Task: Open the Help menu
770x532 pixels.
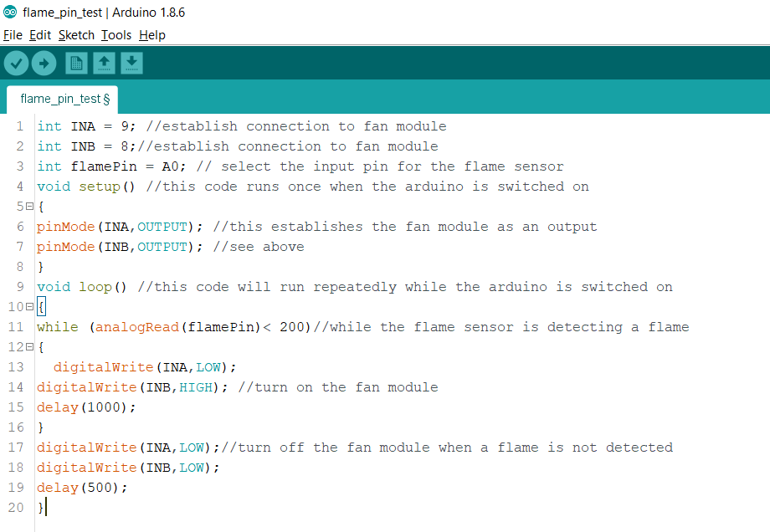Action: click(x=152, y=35)
